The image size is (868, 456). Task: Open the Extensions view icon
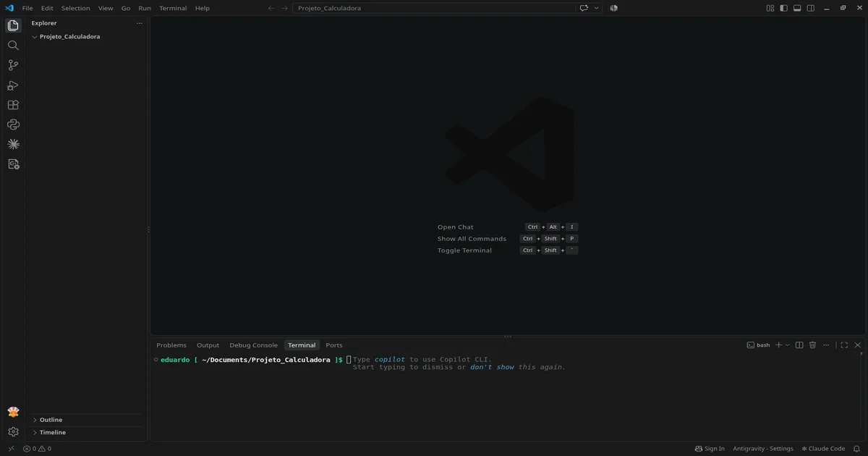(13, 105)
